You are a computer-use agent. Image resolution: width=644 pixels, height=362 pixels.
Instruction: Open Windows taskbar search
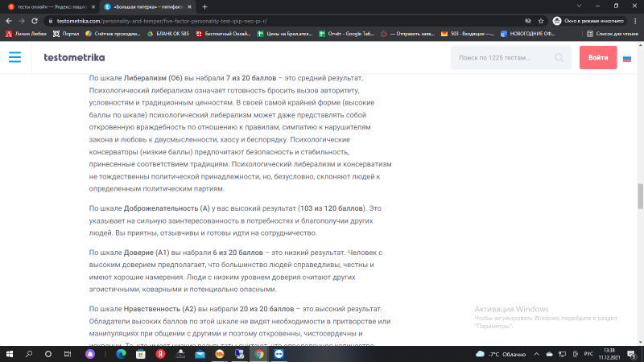coord(29,354)
